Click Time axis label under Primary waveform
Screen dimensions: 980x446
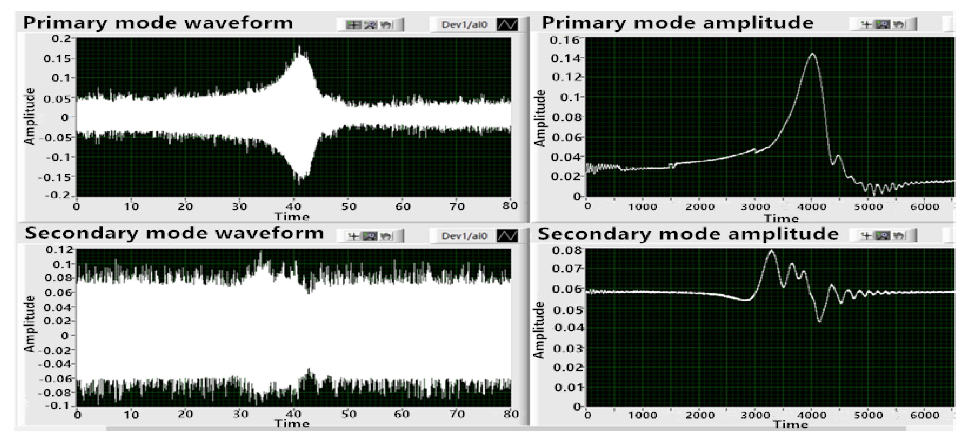[x=292, y=217]
